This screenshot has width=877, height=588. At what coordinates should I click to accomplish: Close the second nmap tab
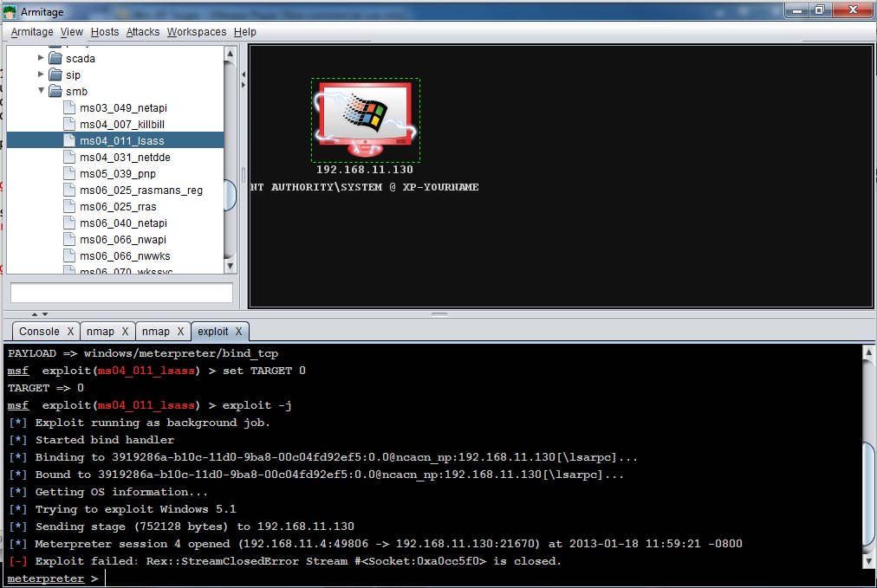pyautogui.click(x=180, y=332)
